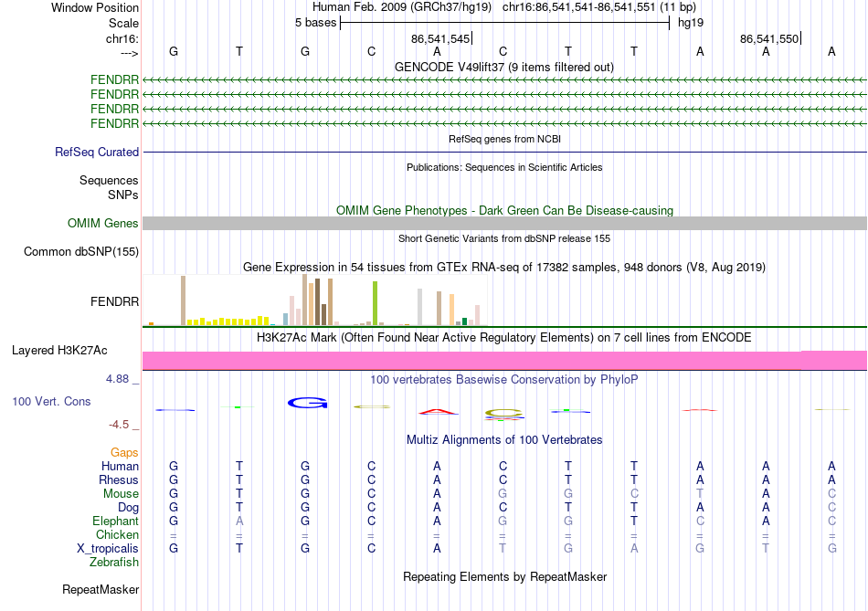The image size is (868, 611).
Task: Select the Zebrafish alignment row label
Action: [114, 563]
